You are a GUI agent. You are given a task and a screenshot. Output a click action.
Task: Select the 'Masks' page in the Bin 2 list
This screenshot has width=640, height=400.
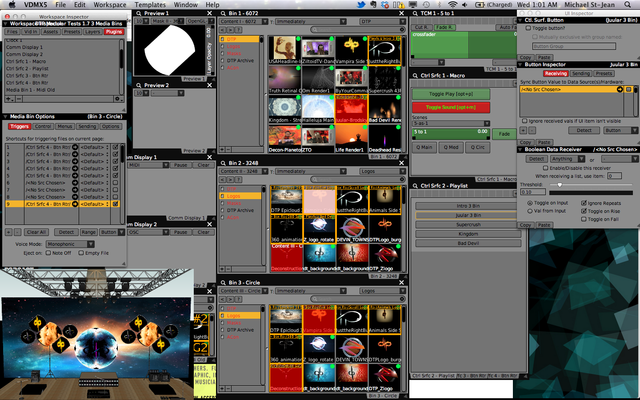coord(234,203)
